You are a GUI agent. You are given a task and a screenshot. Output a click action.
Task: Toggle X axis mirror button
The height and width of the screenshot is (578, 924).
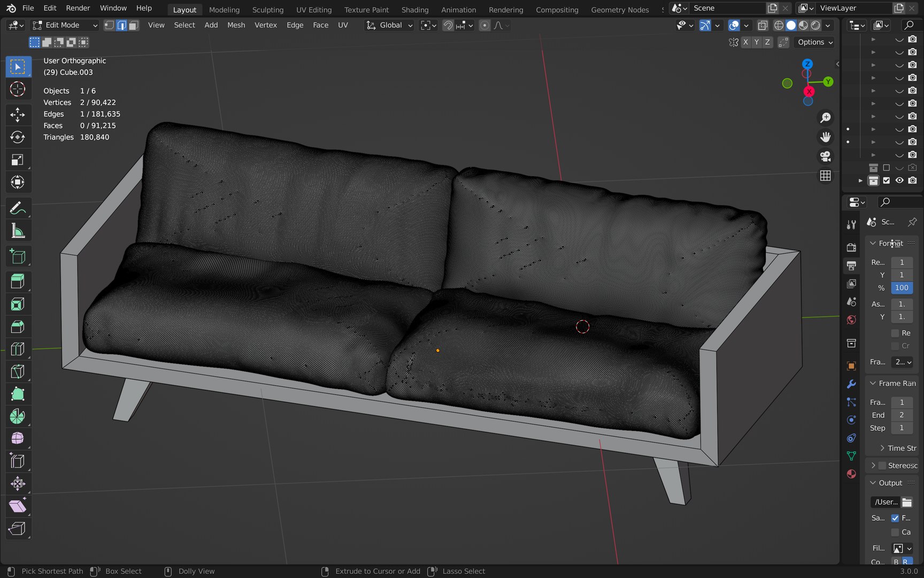[745, 42]
